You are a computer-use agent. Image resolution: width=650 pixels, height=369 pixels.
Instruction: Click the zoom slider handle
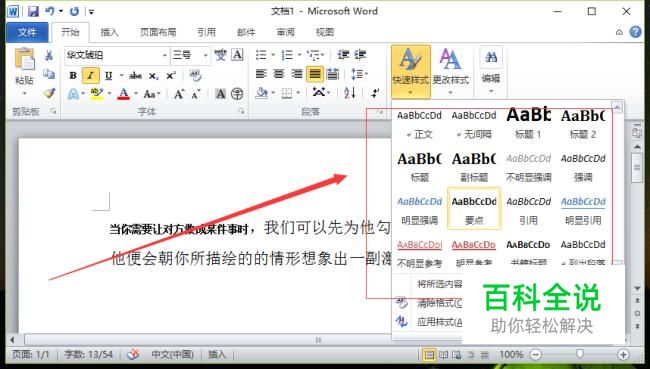[x=580, y=354]
